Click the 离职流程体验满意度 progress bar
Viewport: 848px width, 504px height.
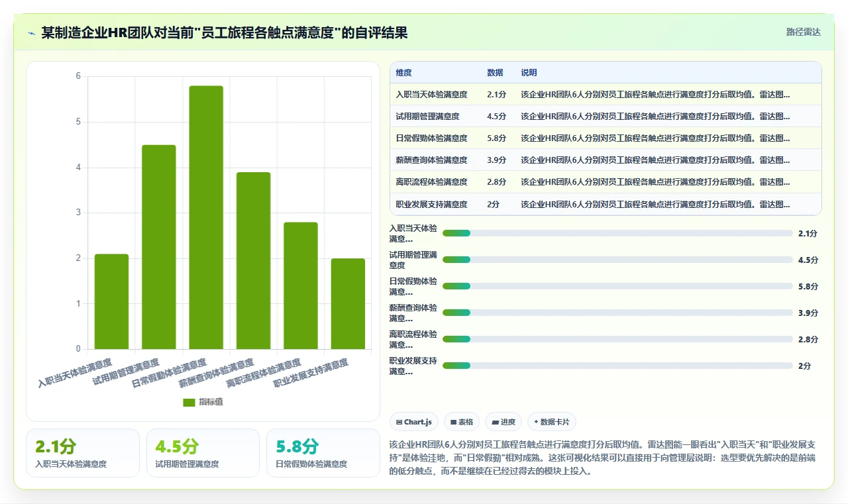tap(617, 339)
